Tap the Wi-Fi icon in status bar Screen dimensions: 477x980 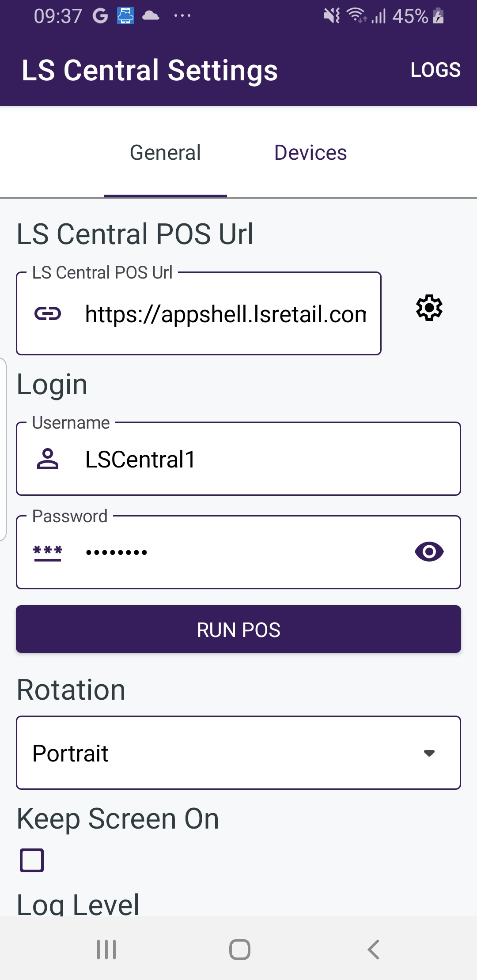(x=356, y=15)
